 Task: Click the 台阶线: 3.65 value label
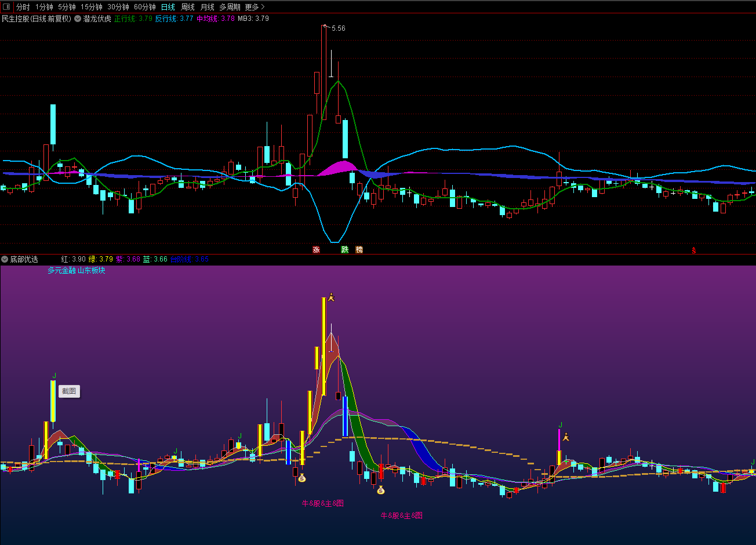190,259
